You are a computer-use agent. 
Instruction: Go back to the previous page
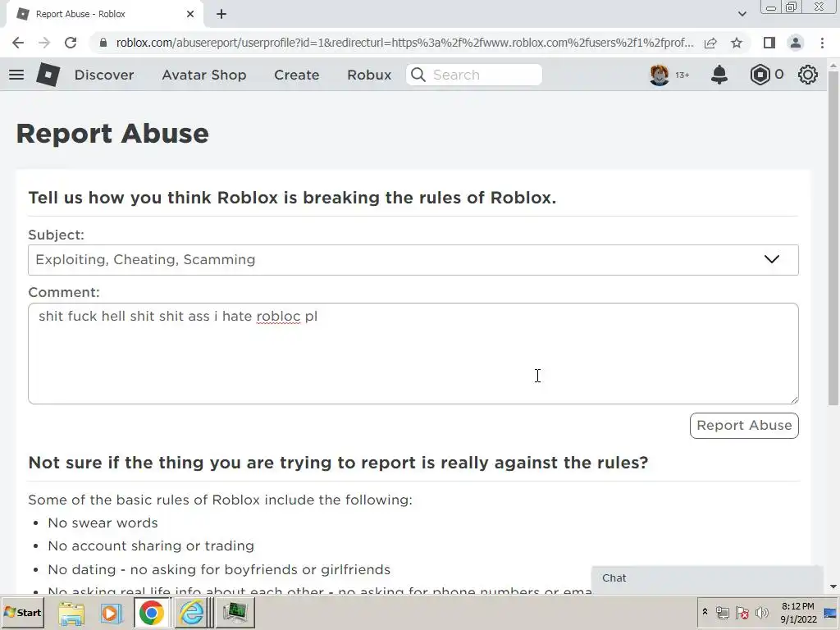pos(18,43)
